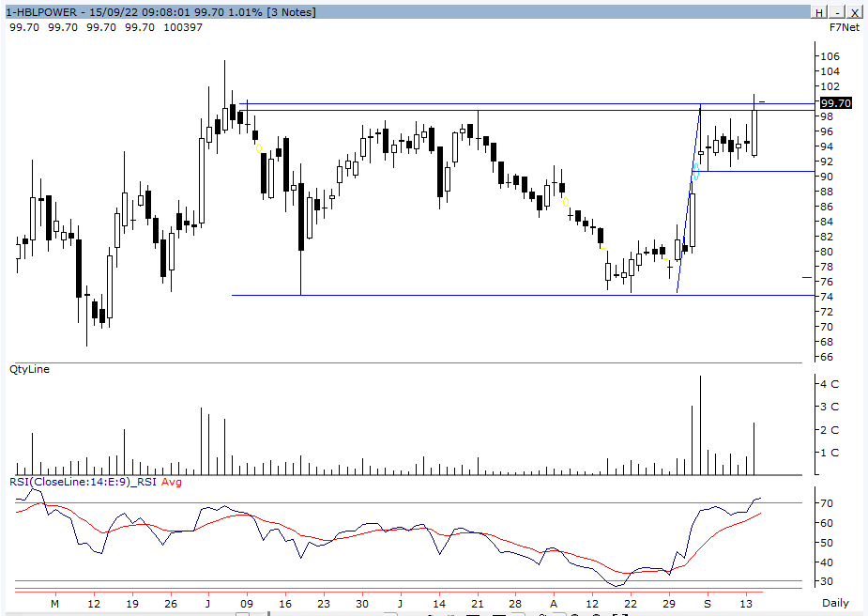Click the S month label on date axis
The image size is (868, 616).
(x=707, y=604)
